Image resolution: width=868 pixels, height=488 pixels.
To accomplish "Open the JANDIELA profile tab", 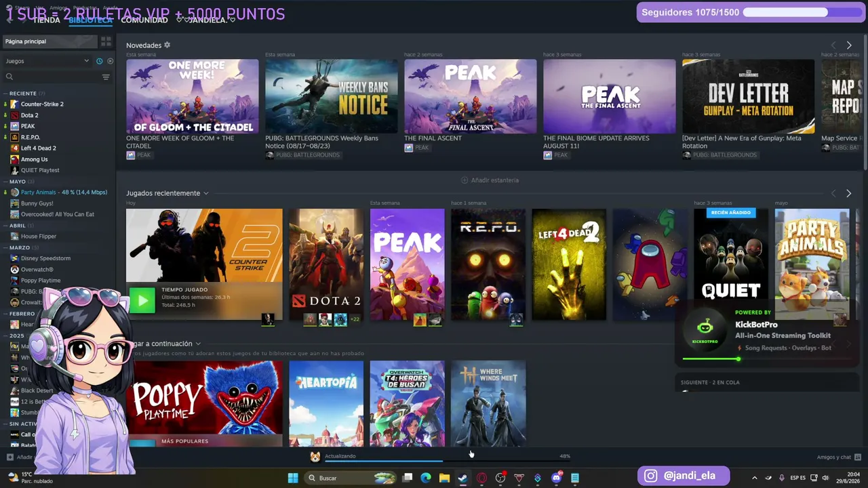I will (205, 20).
